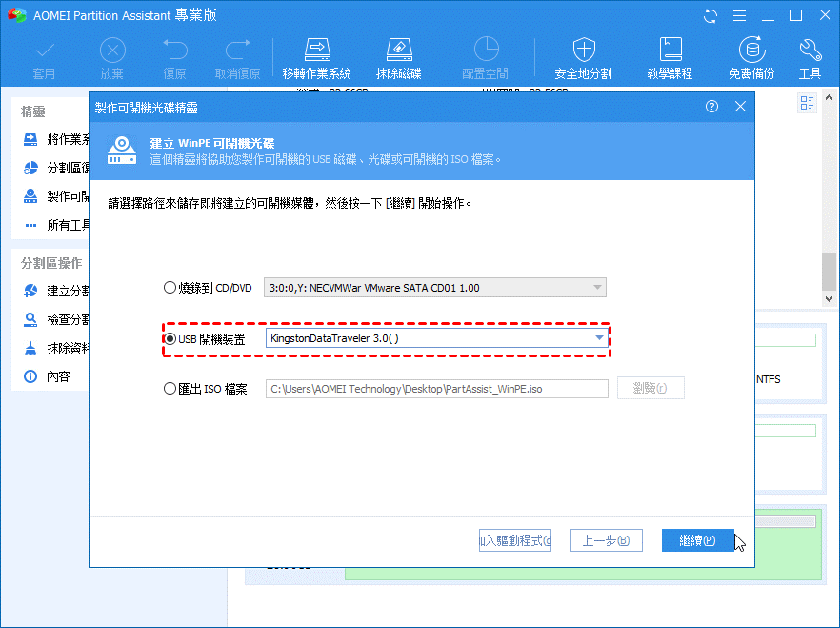
Task: Open Free Backup (免費備份) icon
Action: coord(751,50)
